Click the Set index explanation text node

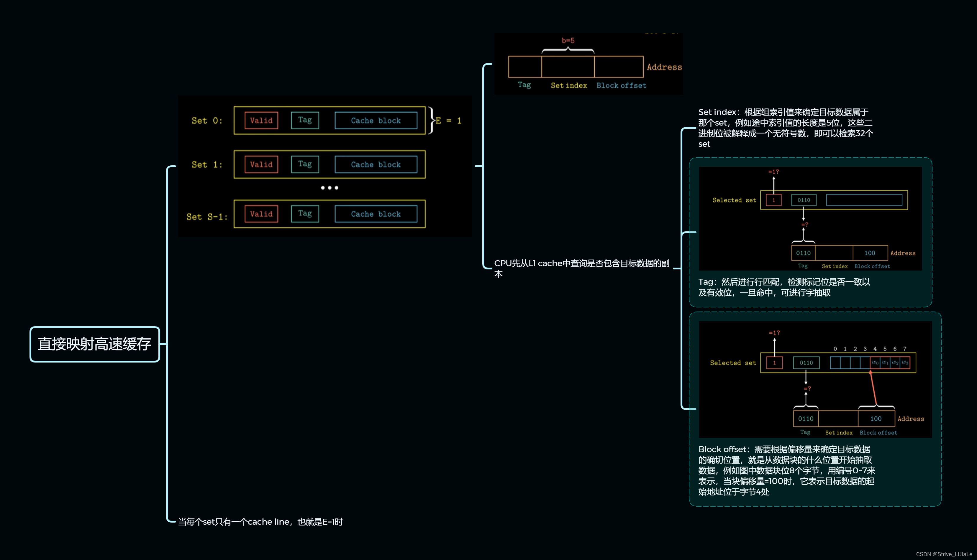click(x=785, y=128)
